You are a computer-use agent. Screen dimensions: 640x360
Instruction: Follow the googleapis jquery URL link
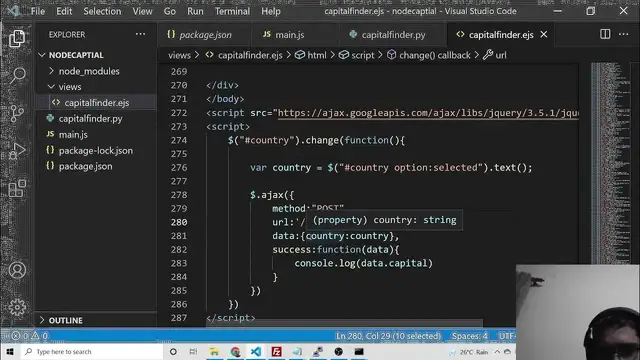point(428,113)
